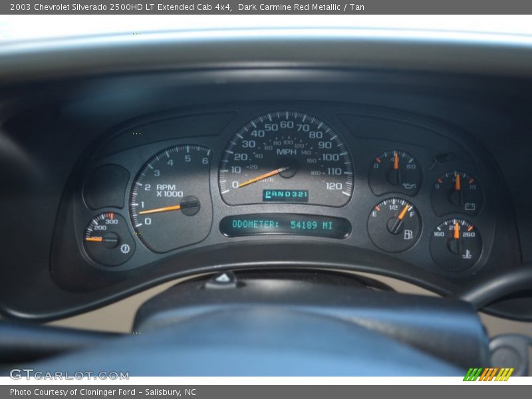Click the '30' mark on the speedometer
532x399 pixels.
click(248, 144)
